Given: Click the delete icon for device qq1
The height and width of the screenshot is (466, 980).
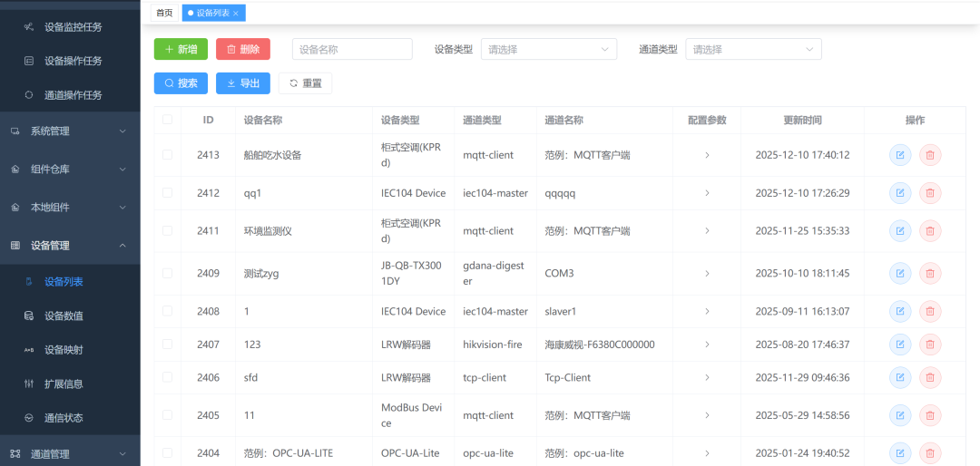Looking at the screenshot, I should [x=929, y=193].
